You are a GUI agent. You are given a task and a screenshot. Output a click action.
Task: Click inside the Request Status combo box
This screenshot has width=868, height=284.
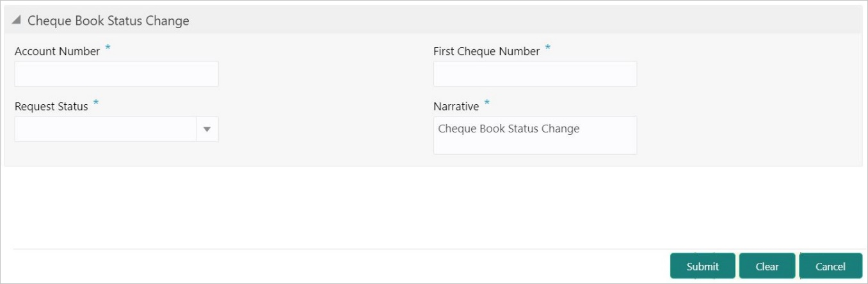pos(106,129)
